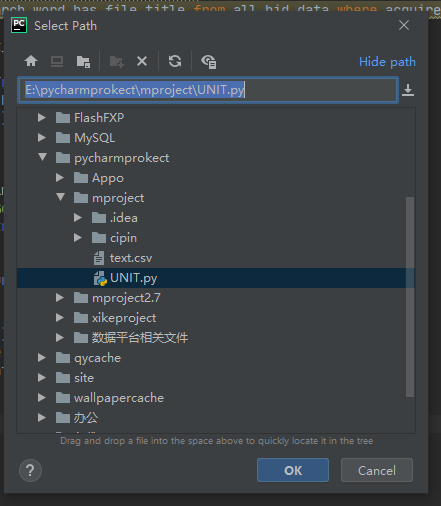441x506 pixels.
Task: Expand the cipin folder
Action: (78, 237)
